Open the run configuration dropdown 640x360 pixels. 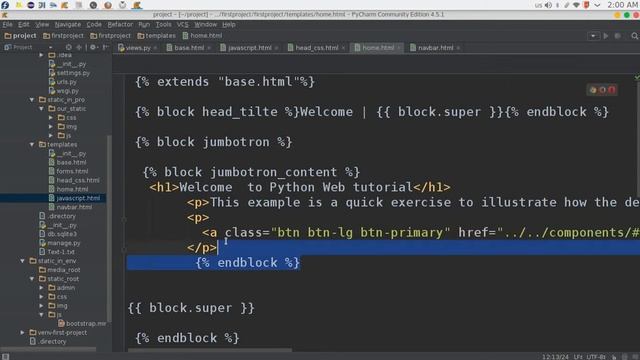(593, 36)
